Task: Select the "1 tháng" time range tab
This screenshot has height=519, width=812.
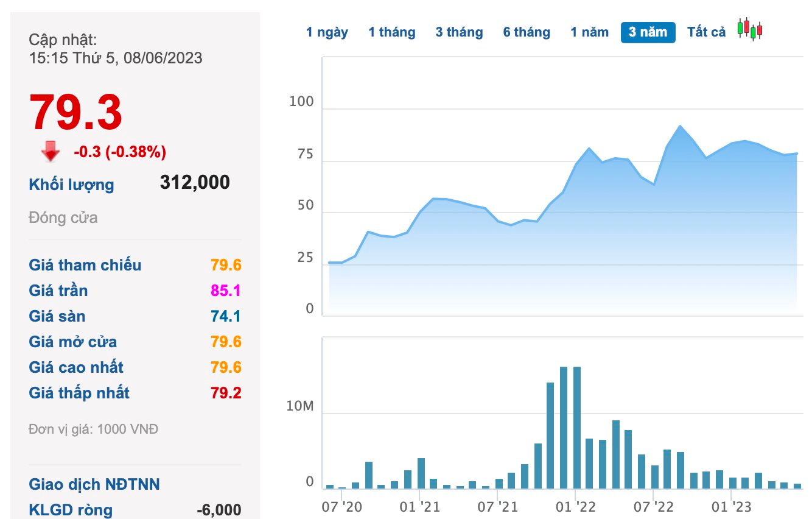Action: (x=392, y=32)
